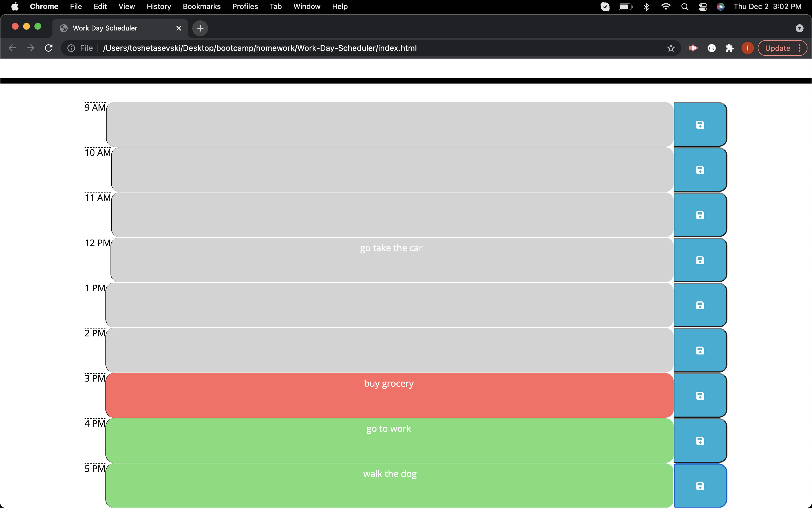
Task: Open the Apple menu
Action: pyautogui.click(x=15, y=6)
